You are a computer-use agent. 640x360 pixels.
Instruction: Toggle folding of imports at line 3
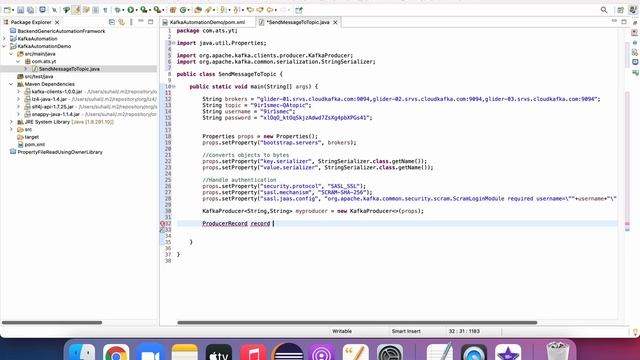pos(173,43)
